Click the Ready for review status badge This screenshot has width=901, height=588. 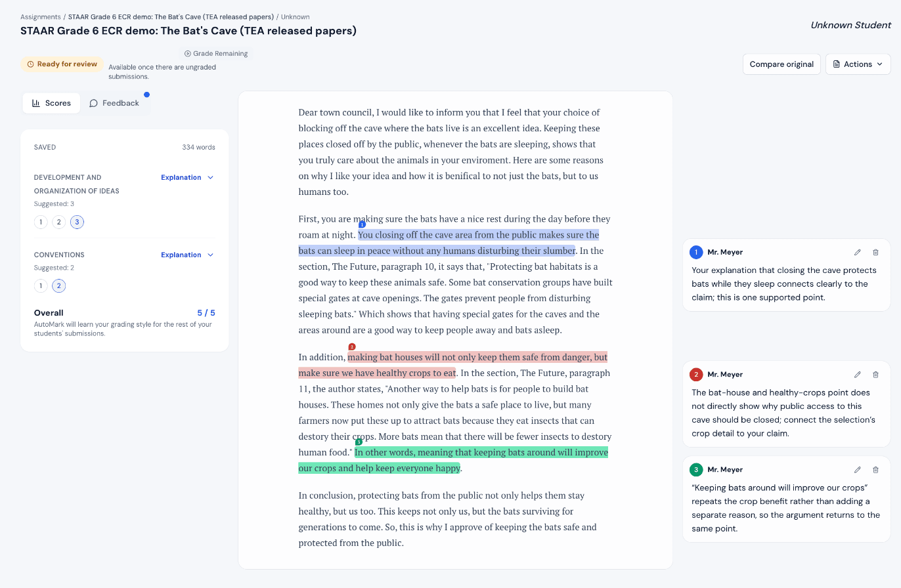click(x=62, y=64)
